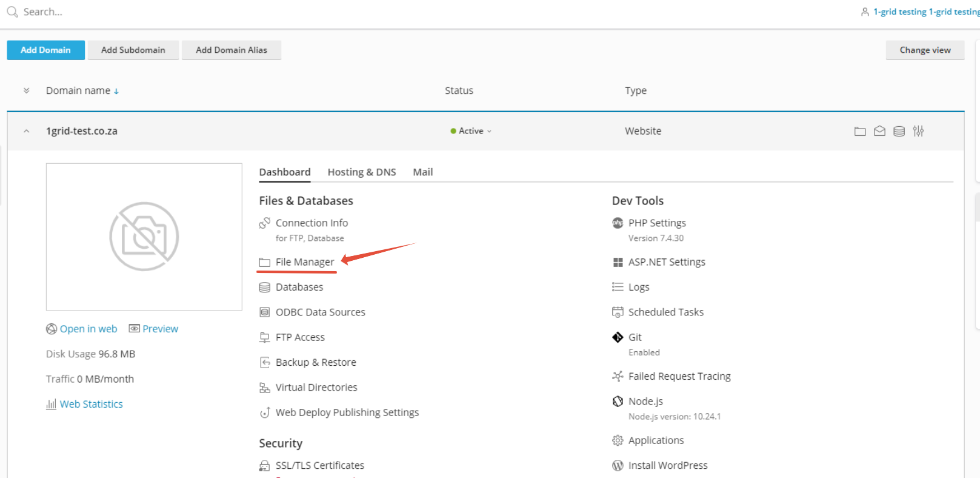Click the Databases stack icon
Viewport: 980px width, 478px height.
click(x=264, y=287)
